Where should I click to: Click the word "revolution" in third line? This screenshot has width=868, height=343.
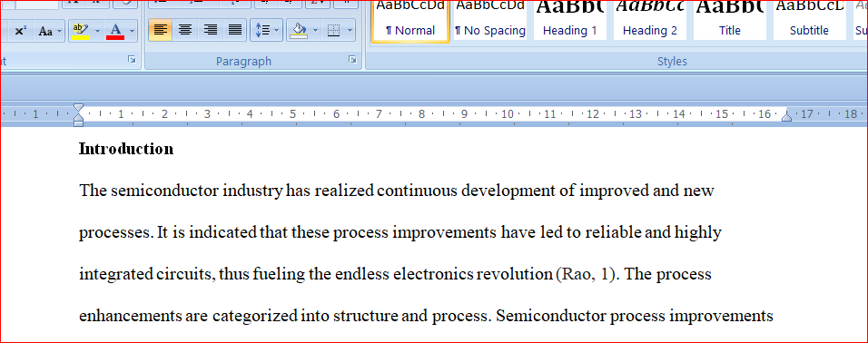tap(515, 274)
